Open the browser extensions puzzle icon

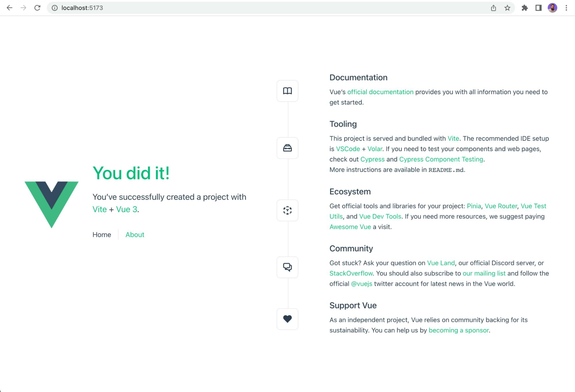point(525,8)
